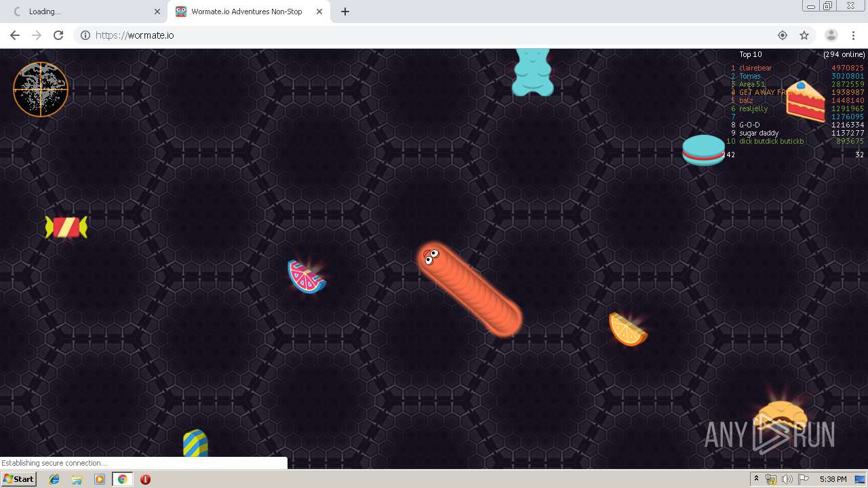
Task: Click the Chrome taskbar button
Action: click(x=123, y=479)
